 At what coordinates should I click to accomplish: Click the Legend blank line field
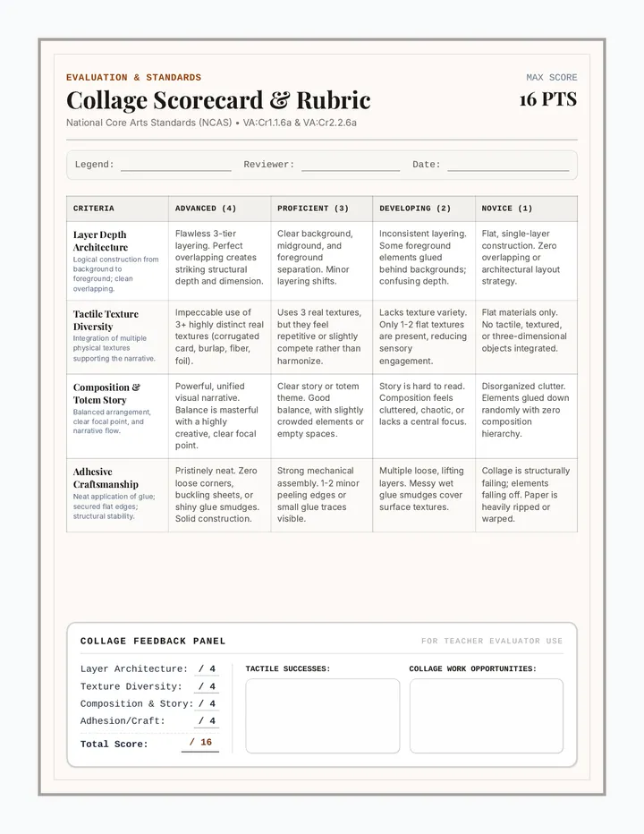pyautogui.click(x=176, y=166)
